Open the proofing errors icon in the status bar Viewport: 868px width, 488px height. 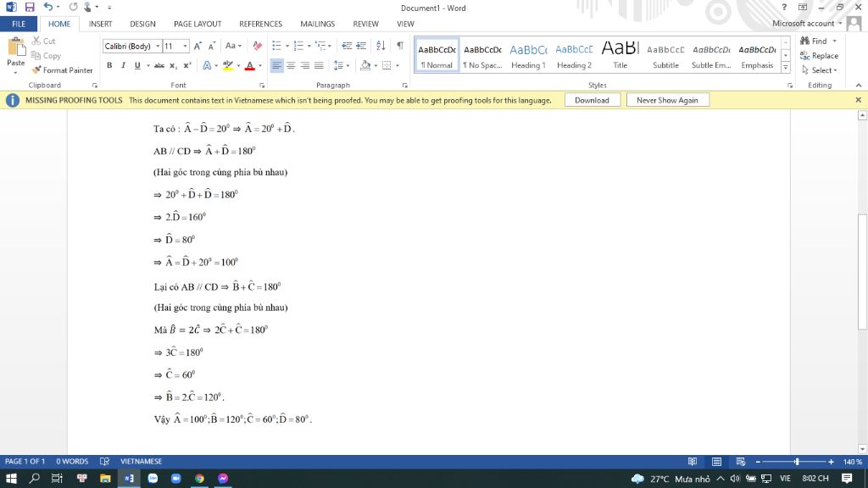[x=104, y=462]
